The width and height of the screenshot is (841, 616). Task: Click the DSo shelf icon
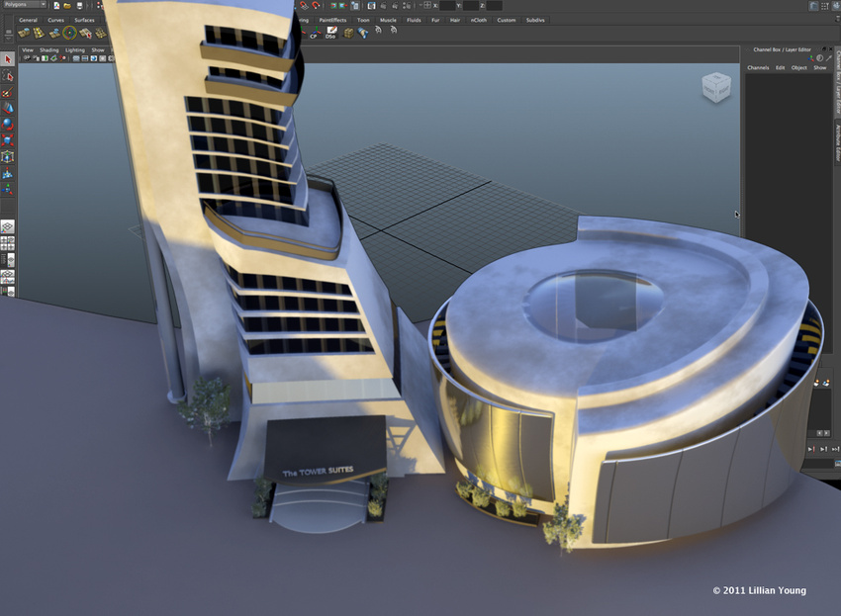330,33
